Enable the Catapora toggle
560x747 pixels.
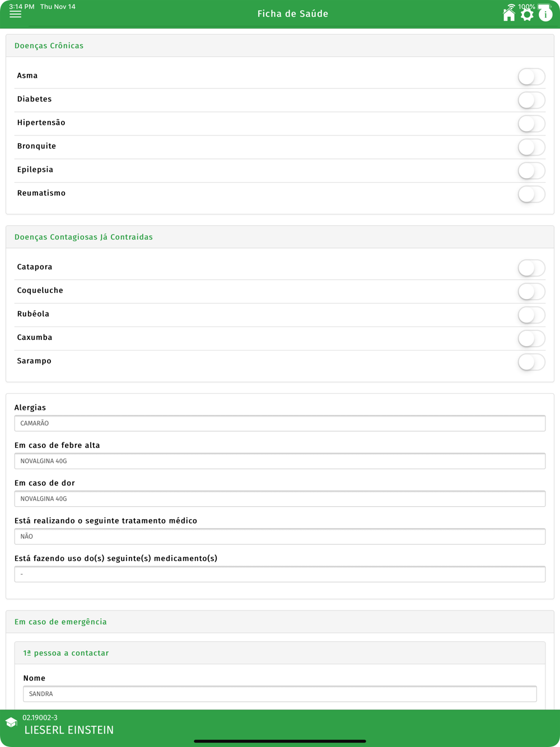pyautogui.click(x=531, y=268)
